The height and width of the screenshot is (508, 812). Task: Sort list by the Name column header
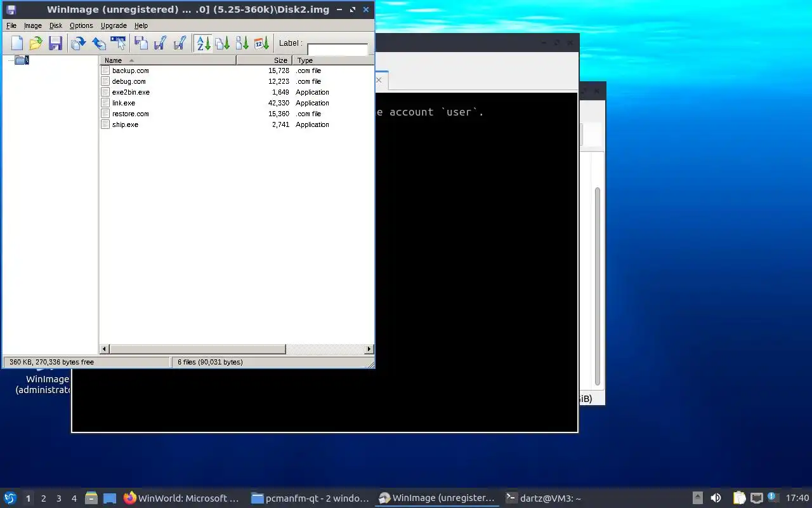168,60
